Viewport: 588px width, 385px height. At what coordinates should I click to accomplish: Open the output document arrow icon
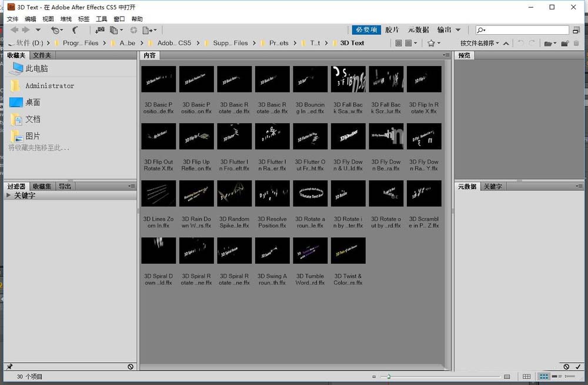tap(149, 30)
